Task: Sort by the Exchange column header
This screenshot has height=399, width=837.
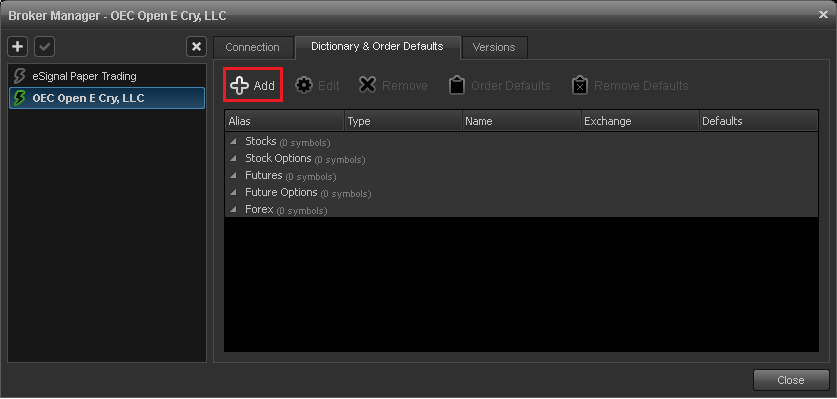Action: 640,121
